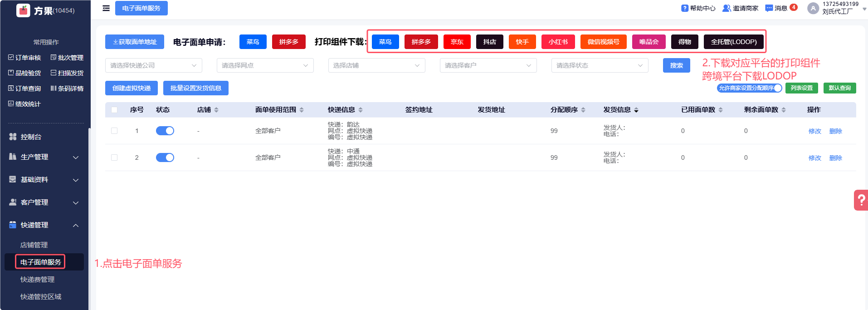Click the user avatar icon
Viewport: 868px width, 310px height.
[x=813, y=8]
